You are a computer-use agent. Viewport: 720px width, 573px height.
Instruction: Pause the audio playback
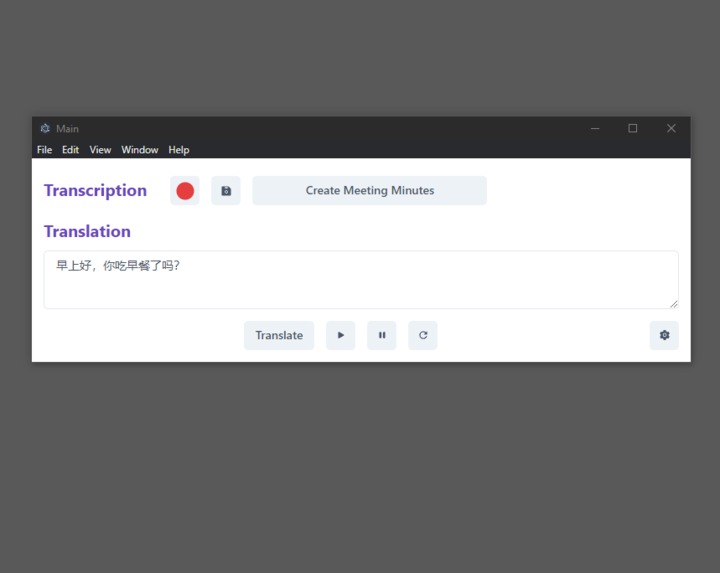[382, 335]
